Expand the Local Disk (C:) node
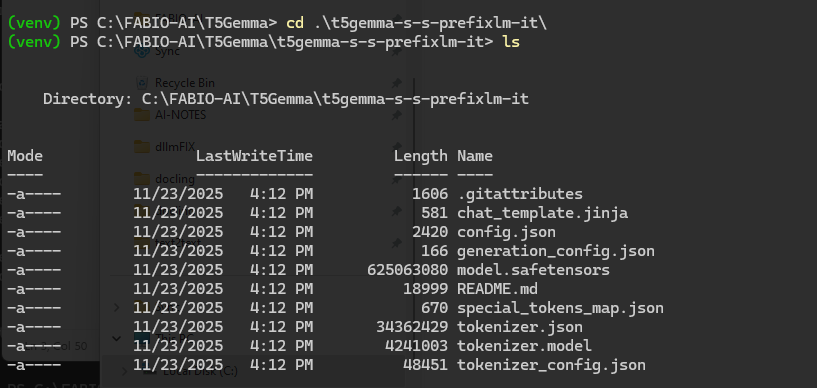 124,371
